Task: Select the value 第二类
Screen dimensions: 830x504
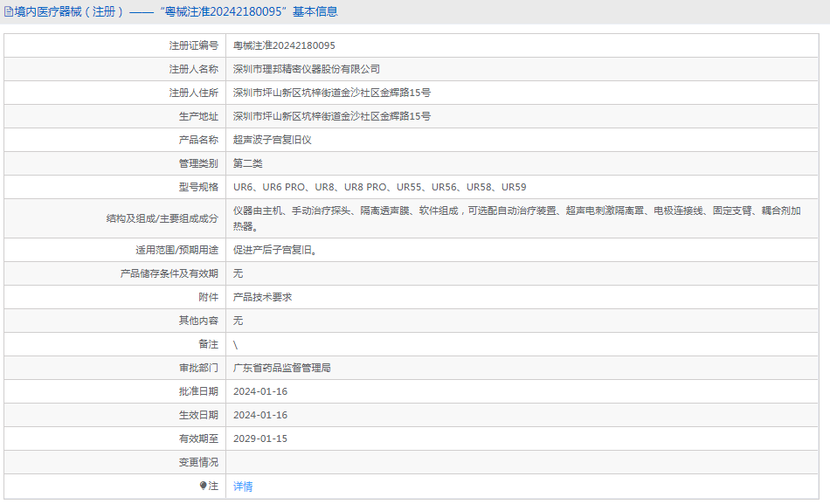Action: point(248,163)
